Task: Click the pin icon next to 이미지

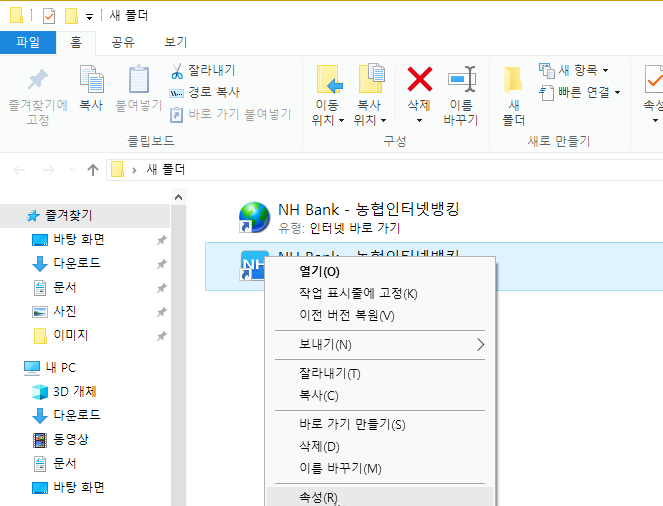Action: 162,336
